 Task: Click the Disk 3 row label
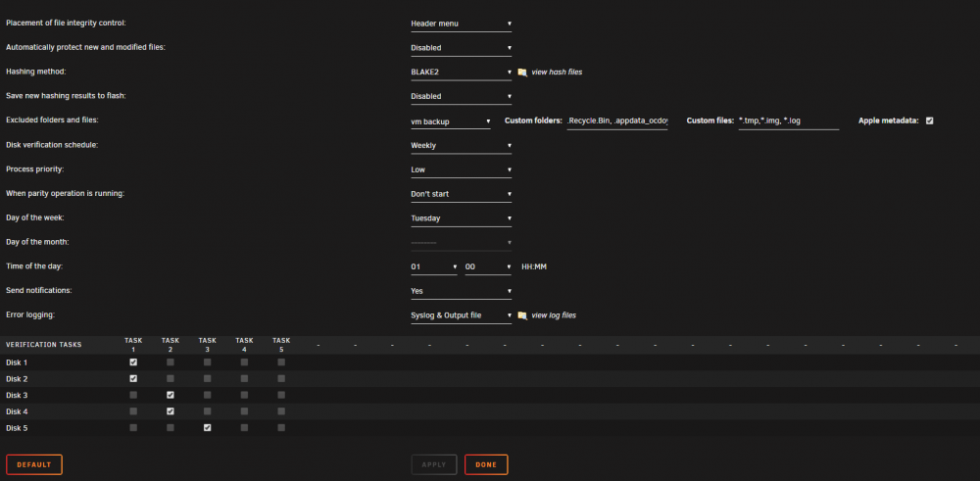click(17, 396)
